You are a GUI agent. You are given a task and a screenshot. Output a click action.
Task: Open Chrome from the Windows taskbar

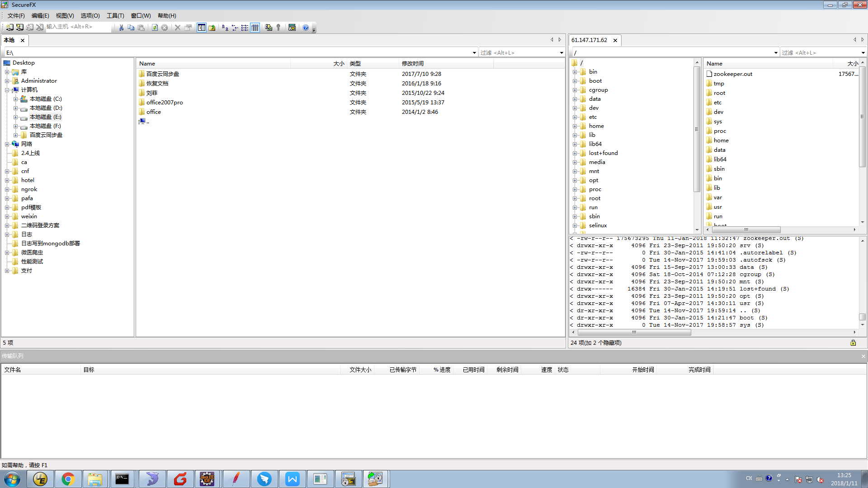[x=68, y=479]
